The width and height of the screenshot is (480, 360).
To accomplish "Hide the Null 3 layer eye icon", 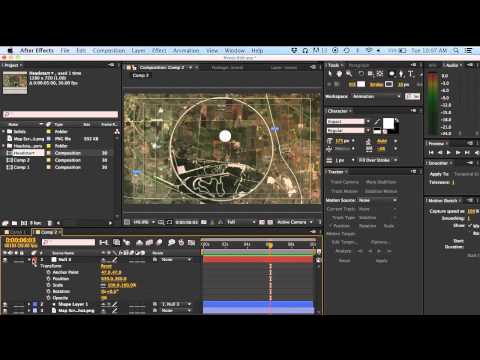I will click(x=5, y=260).
